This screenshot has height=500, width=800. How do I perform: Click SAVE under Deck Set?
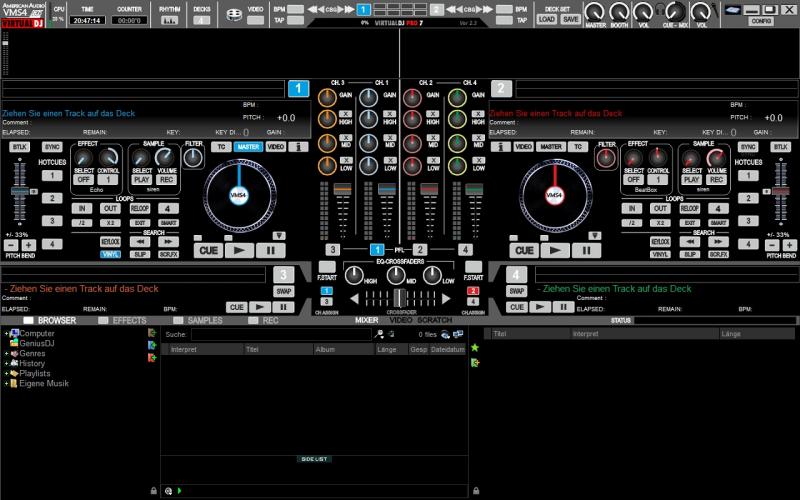(570, 19)
